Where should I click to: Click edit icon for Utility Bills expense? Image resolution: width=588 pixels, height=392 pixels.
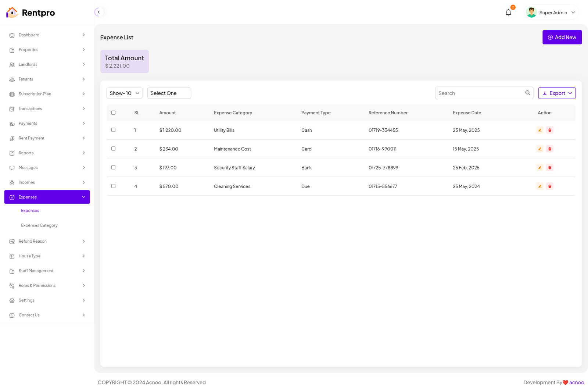[x=539, y=130]
